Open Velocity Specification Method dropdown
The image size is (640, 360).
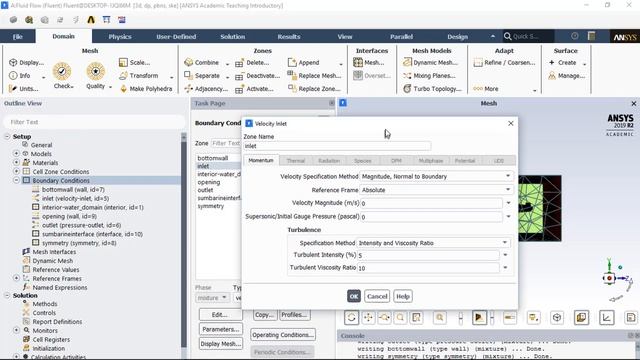point(436,176)
